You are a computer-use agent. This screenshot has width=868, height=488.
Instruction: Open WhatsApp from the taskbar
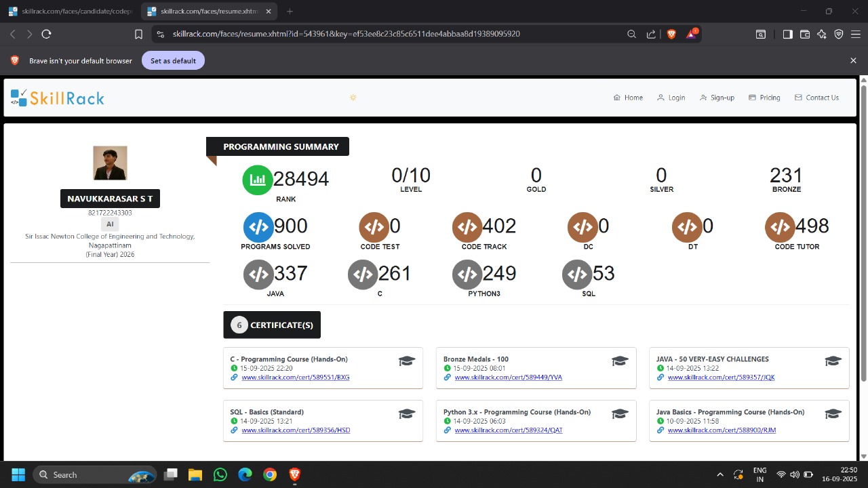click(220, 474)
